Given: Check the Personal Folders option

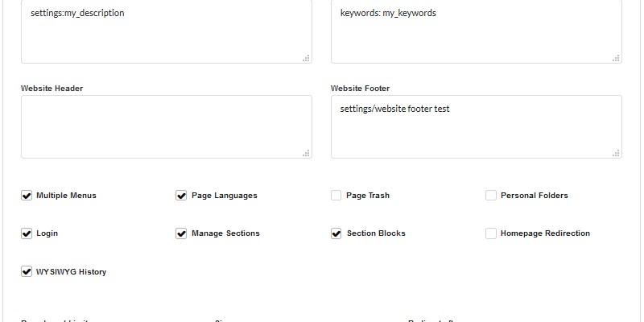Looking at the screenshot, I should (491, 196).
